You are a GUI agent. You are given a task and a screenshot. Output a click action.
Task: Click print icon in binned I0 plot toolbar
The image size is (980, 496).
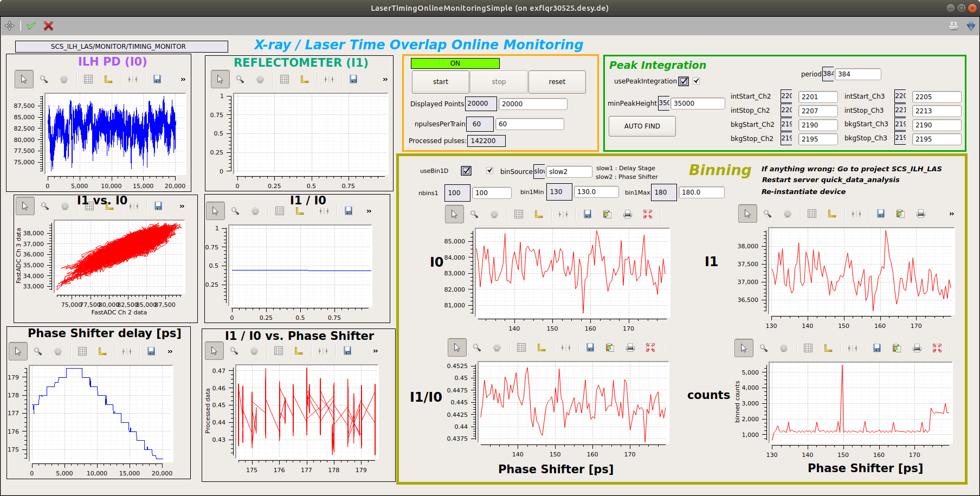click(x=628, y=214)
